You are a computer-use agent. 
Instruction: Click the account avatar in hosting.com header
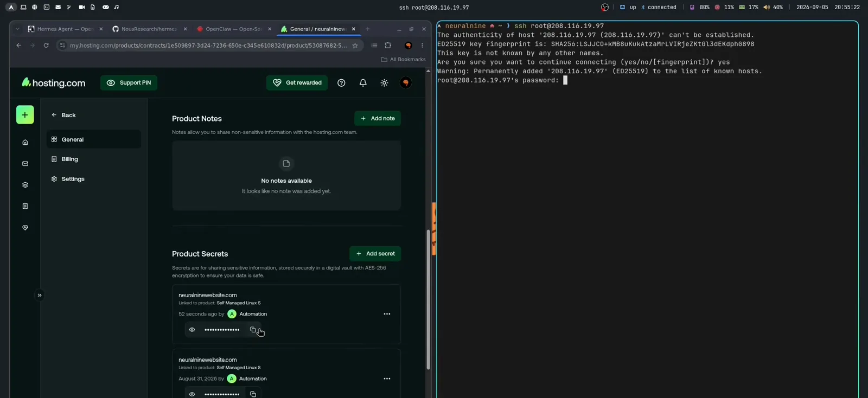(x=406, y=83)
